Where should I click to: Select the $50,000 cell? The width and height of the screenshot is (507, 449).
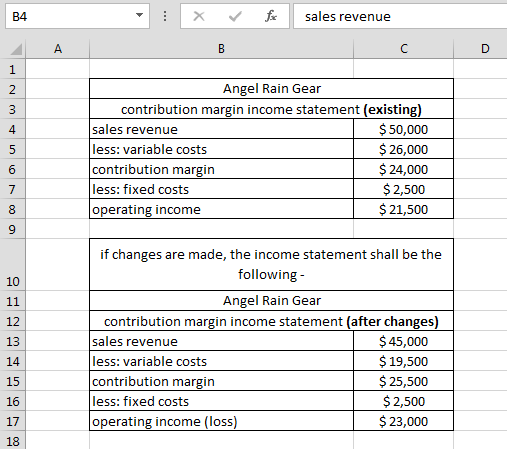(x=403, y=129)
